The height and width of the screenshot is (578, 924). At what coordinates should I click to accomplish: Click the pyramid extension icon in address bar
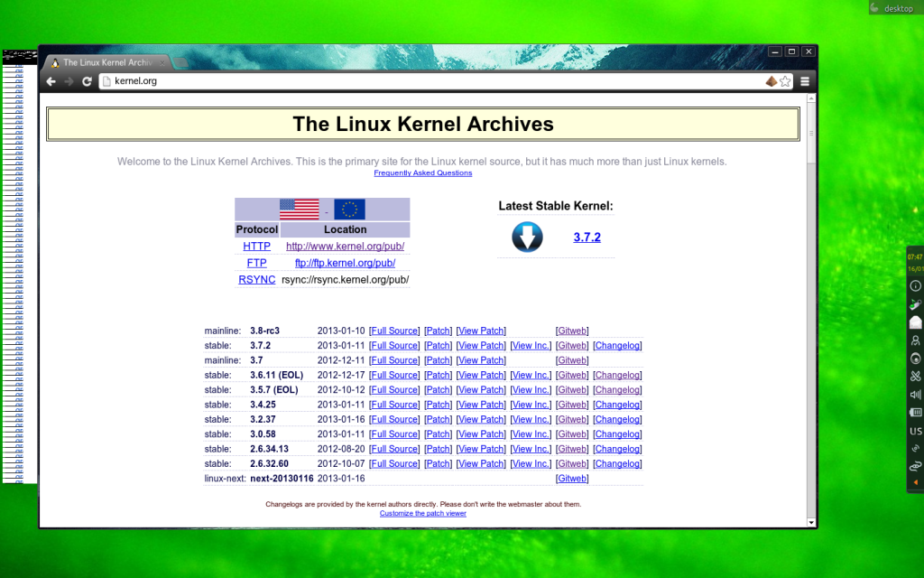click(771, 81)
